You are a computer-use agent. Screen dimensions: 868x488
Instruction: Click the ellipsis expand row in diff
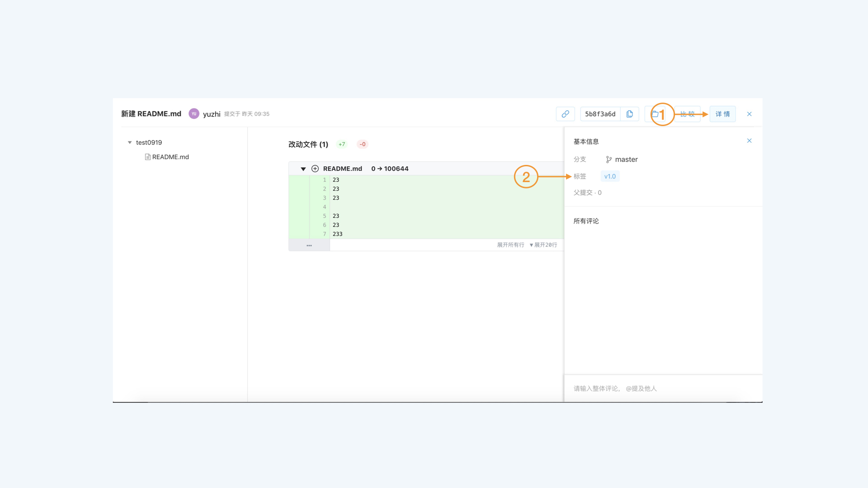tap(309, 245)
